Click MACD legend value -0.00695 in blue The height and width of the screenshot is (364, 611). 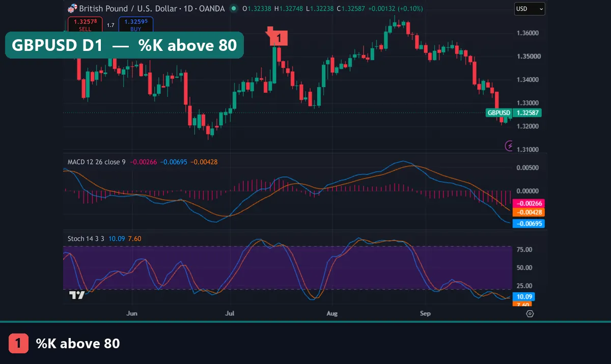tap(174, 162)
